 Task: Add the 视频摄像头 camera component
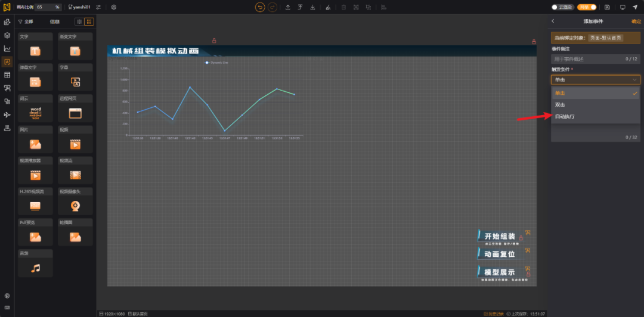tap(75, 201)
